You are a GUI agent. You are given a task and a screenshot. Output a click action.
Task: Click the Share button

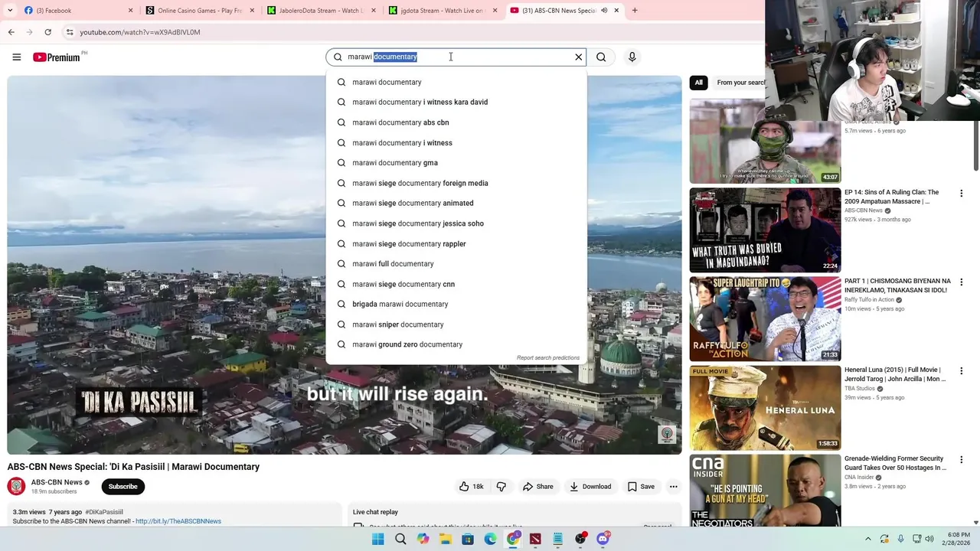point(537,487)
